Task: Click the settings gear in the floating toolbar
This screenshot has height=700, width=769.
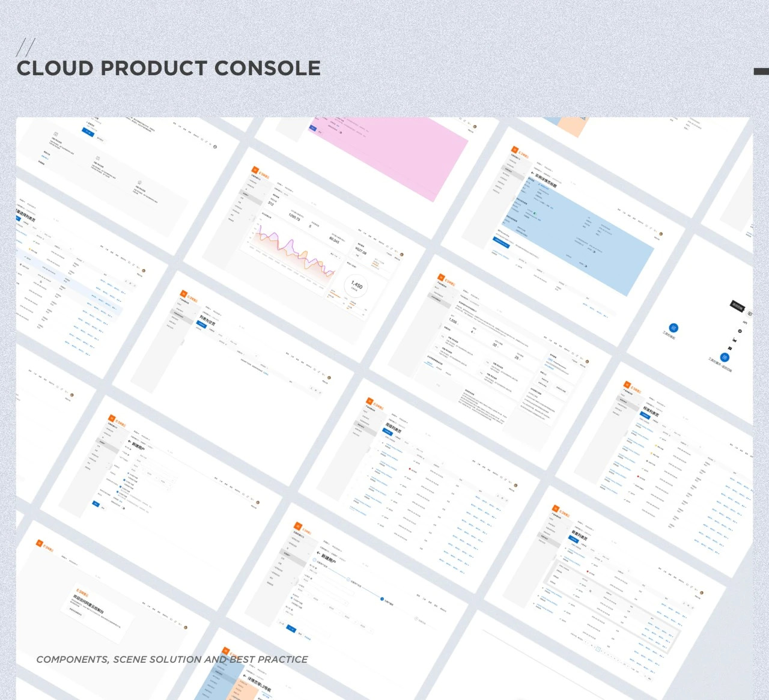Action: tap(740, 331)
